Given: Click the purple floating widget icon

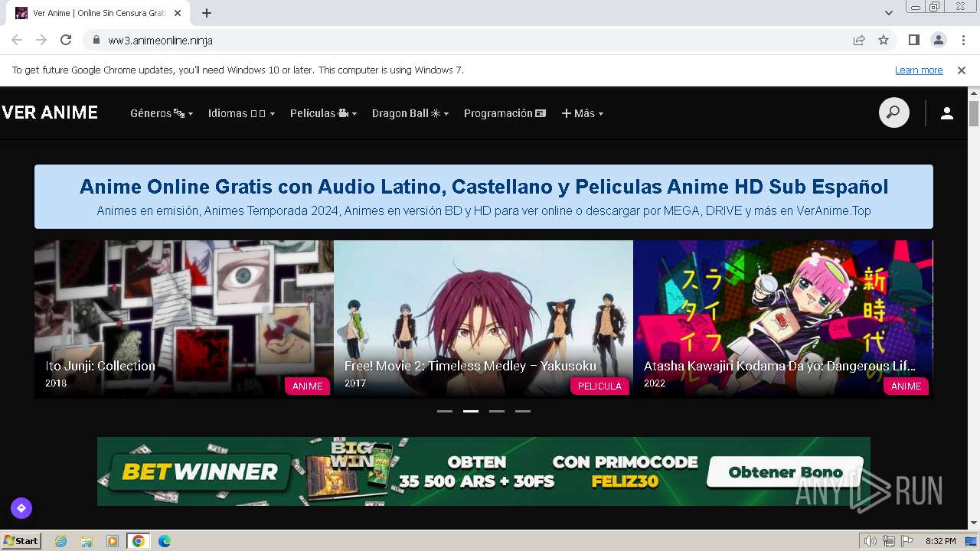Looking at the screenshot, I should click(21, 507).
